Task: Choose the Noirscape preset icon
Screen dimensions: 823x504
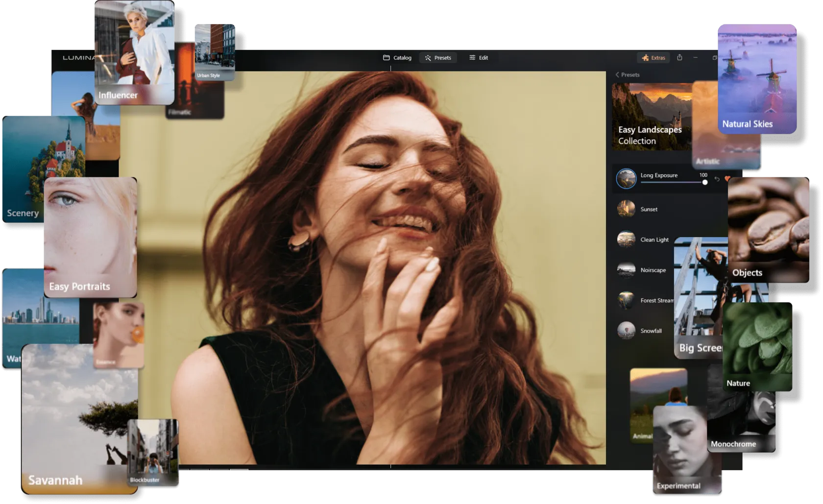Action: click(626, 270)
